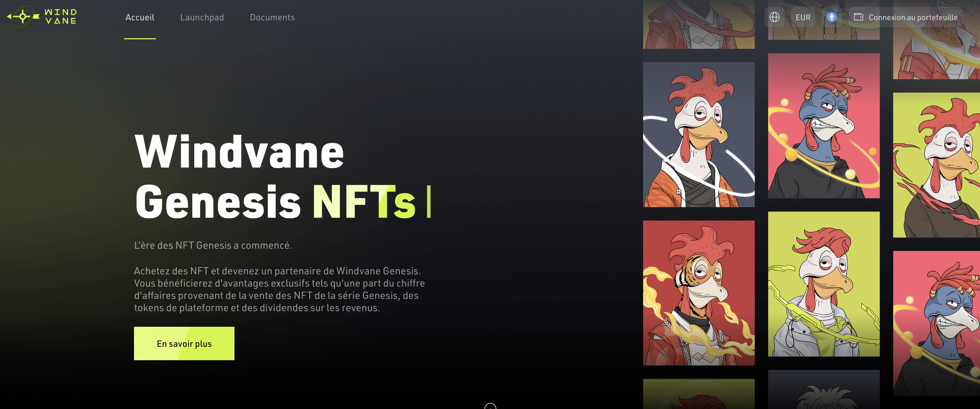Image resolution: width=980 pixels, height=409 pixels.
Task: Open the Launchpad tab
Action: pyautogui.click(x=202, y=18)
